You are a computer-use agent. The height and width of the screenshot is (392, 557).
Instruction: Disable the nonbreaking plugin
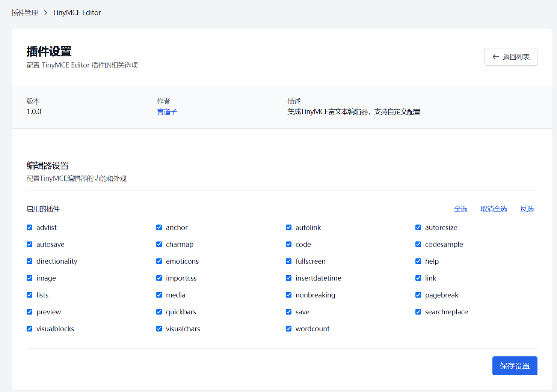point(289,295)
